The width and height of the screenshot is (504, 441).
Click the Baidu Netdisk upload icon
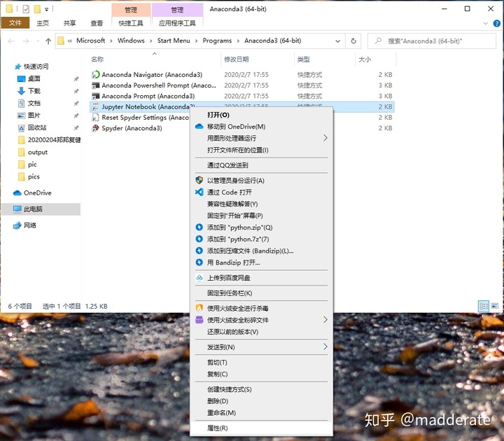click(199, 278)
